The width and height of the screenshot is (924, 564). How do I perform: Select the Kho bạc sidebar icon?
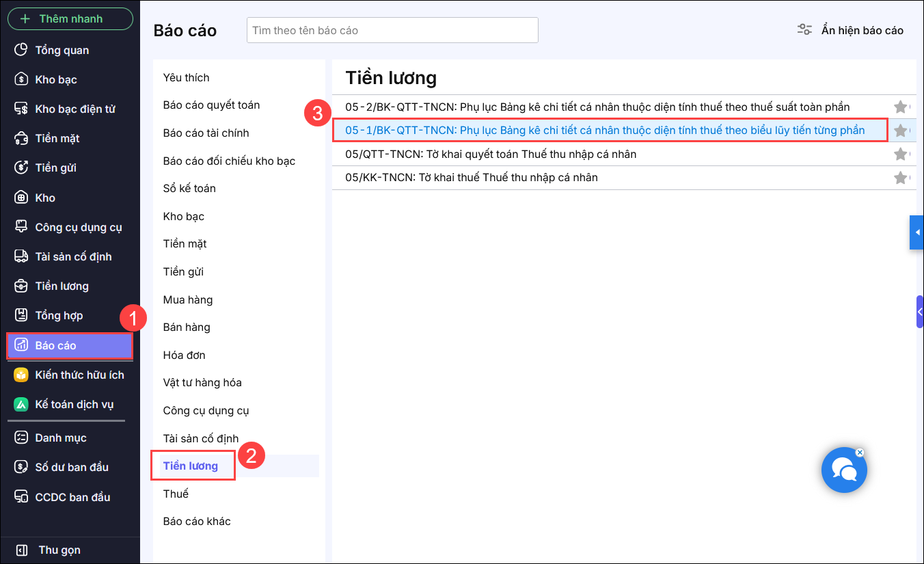22,79
